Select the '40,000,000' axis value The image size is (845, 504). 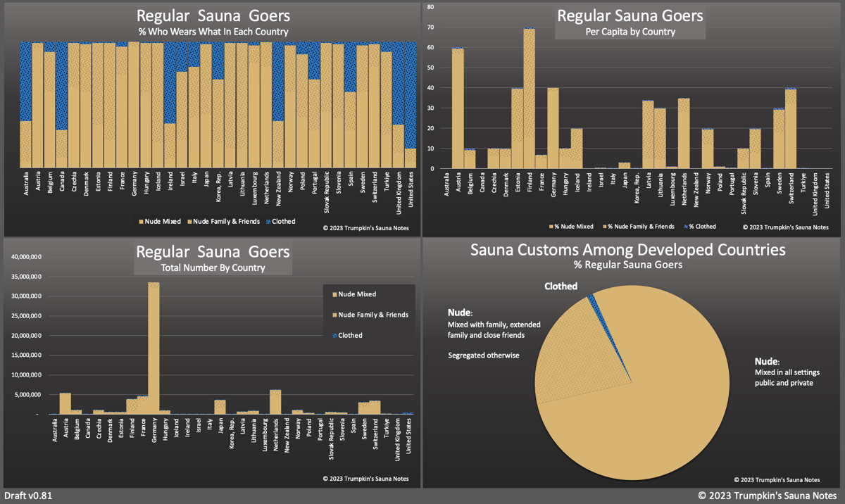coord(25,257)
